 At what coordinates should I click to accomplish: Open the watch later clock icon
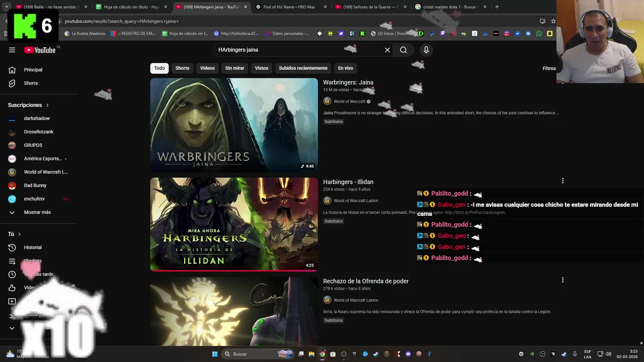click(12, 275)
